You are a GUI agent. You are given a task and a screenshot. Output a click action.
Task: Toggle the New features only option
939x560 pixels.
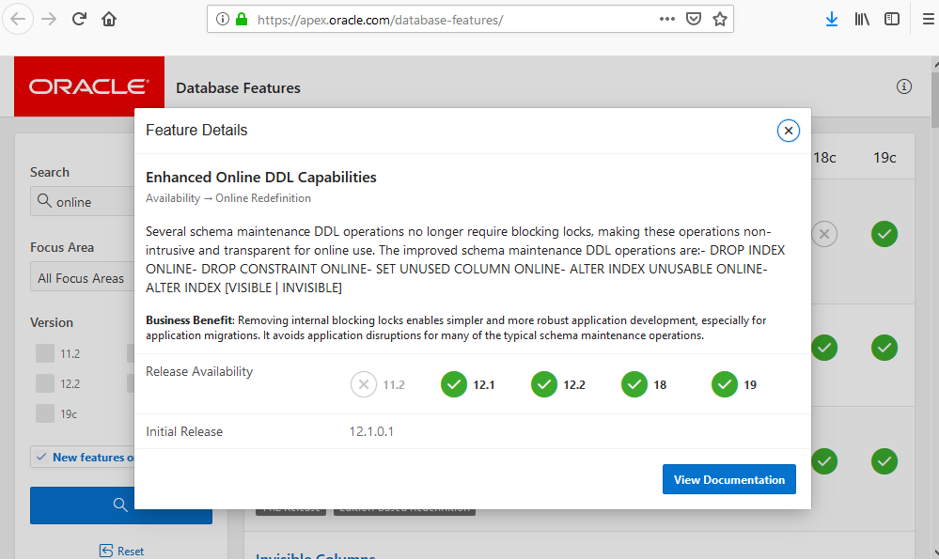(x=84, y=457)
